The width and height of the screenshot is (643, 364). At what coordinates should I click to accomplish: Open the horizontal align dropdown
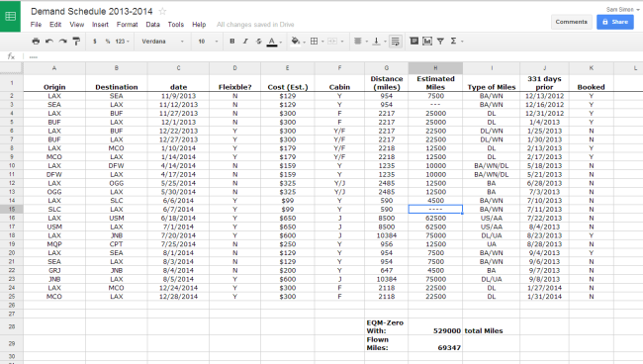pyautogui.click(x=360, y=41)
